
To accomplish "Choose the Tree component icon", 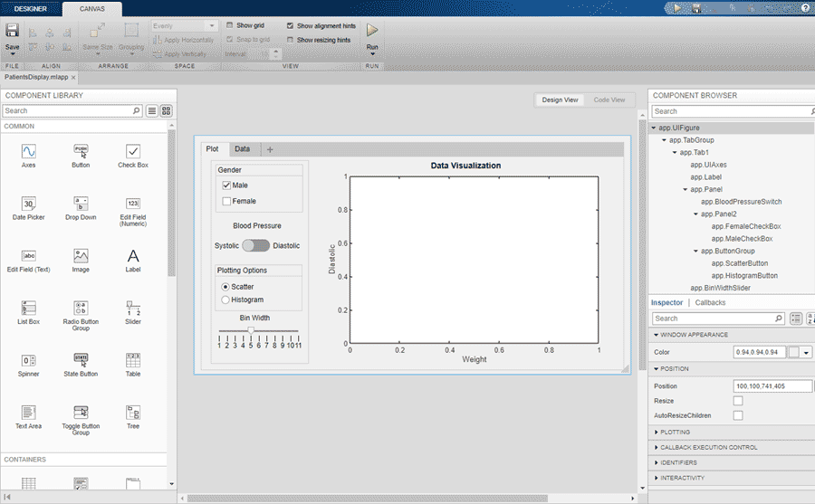I will [x=133, y=413].
